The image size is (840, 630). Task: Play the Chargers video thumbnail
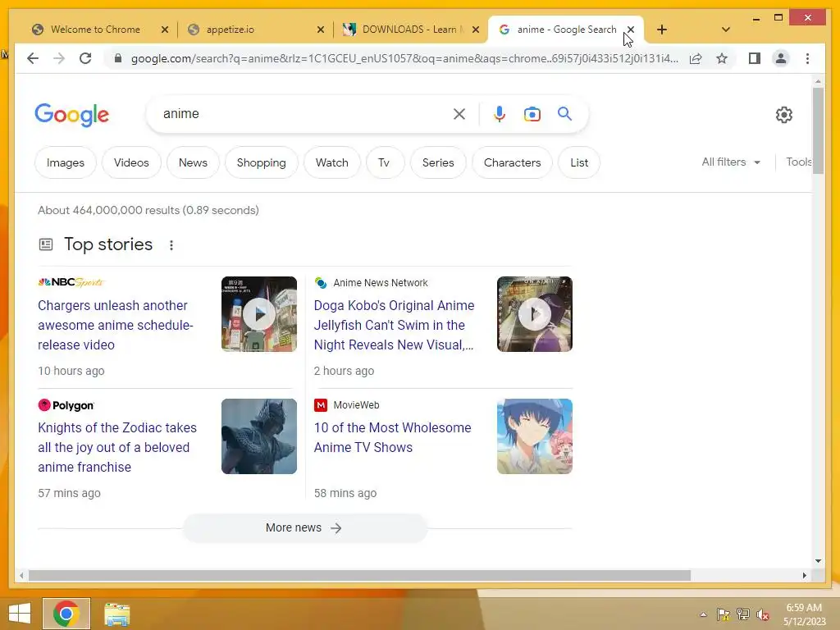(259, 314)
